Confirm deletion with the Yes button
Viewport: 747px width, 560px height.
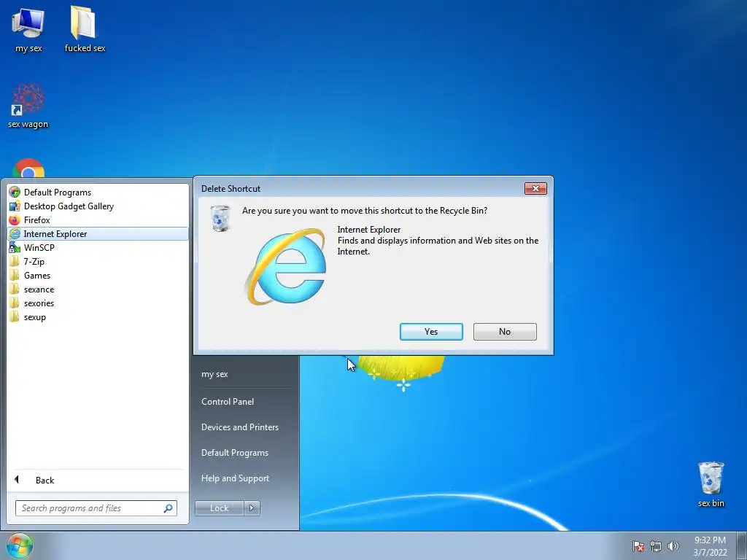coord(431,332)
